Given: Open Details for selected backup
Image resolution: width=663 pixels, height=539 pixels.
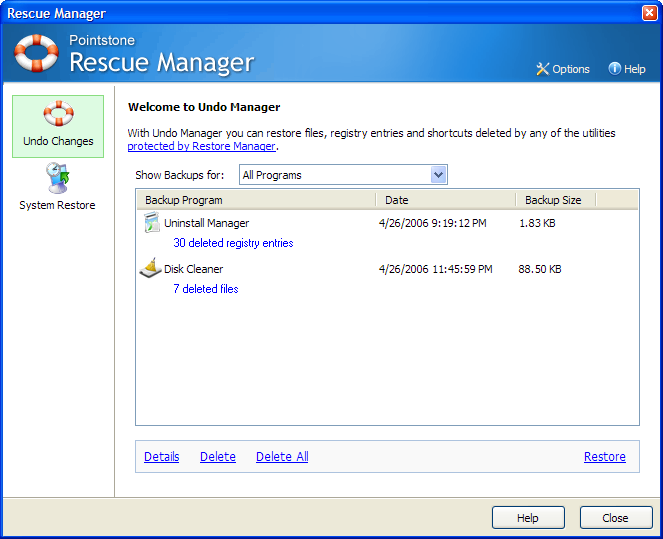Looking at the screenshot, I should tap(162, 457).
